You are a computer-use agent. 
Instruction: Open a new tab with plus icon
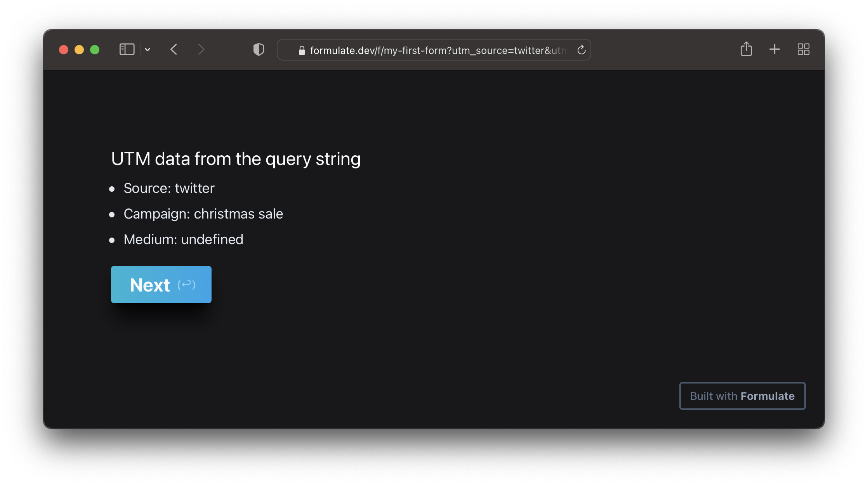point(774,49)
